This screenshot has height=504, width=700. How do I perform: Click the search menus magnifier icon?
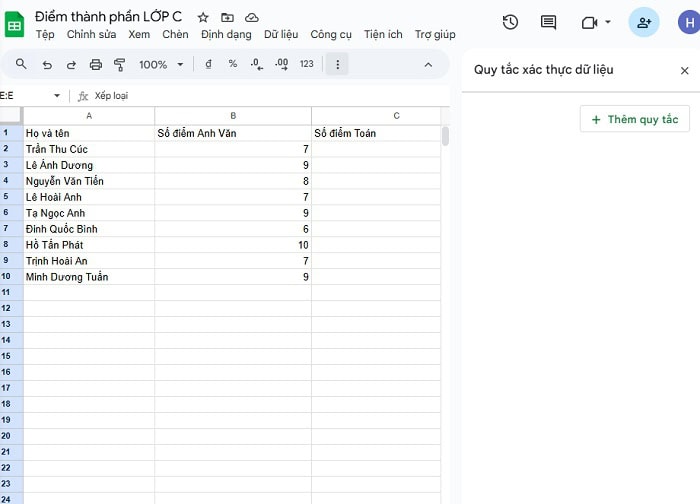(21, 64)
